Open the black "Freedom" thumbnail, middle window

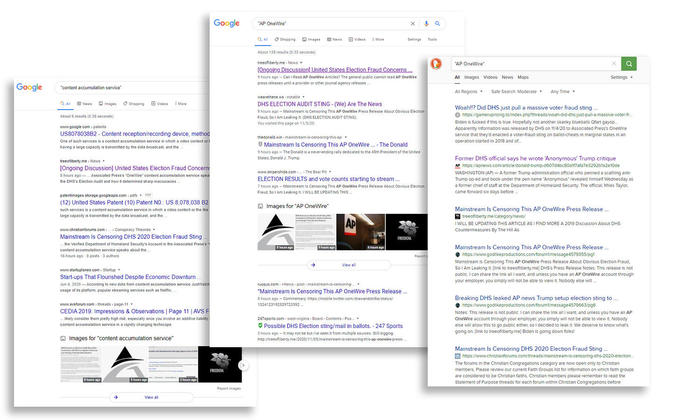407,232
